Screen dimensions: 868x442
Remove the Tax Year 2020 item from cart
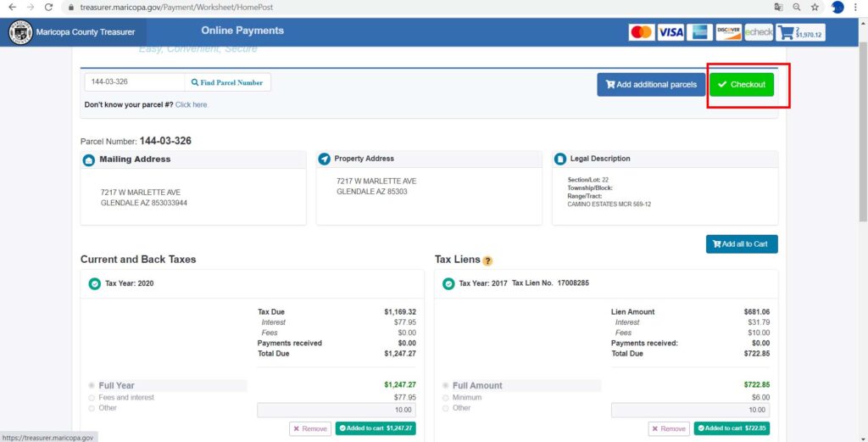coord(310,428)
